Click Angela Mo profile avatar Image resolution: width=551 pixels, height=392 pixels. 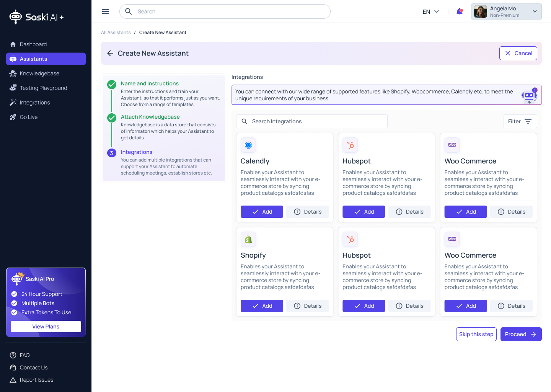click(x=480, y=11)
